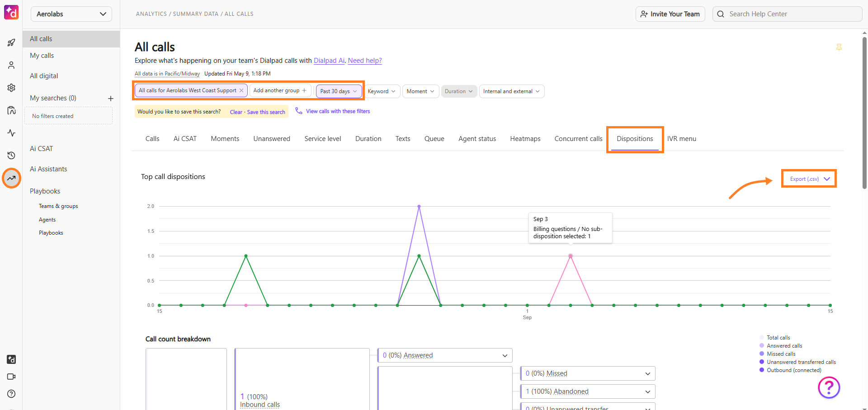
Task: Open the Internal and external dropdown
Action: [x=512, y=91]
